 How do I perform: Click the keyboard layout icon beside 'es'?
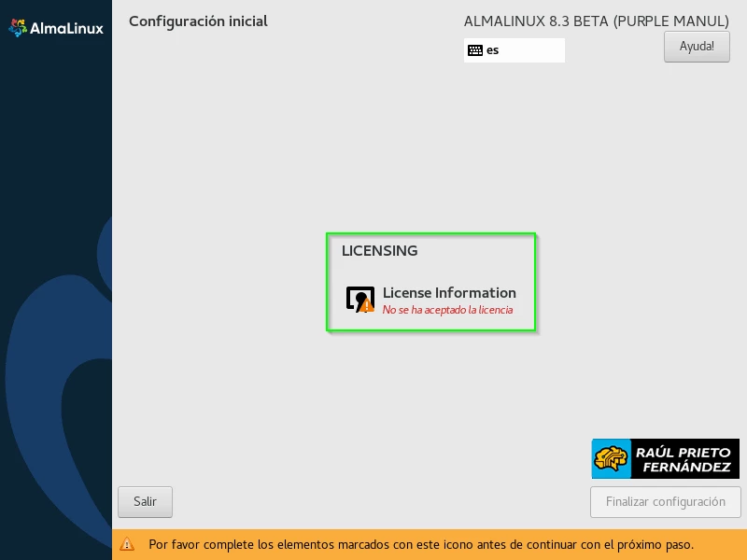[476, 49]
